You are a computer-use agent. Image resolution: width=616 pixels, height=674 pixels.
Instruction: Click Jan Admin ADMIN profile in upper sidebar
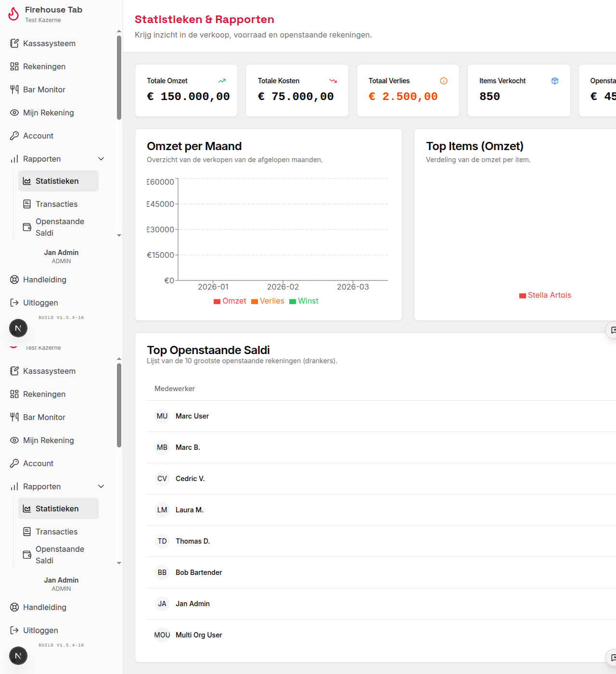[61, 256]
